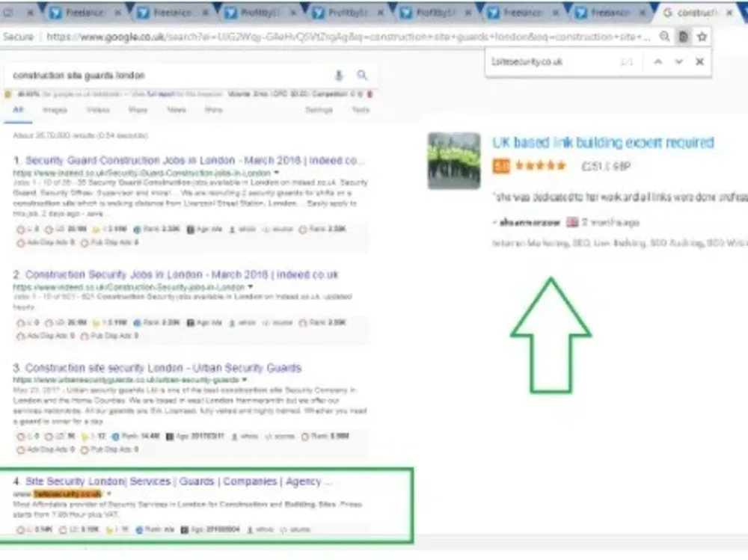The height and width of the screenshot is (560, 748).
Task: Click the GBP price text beside the star rating
Action: click(x=606, y=166)
